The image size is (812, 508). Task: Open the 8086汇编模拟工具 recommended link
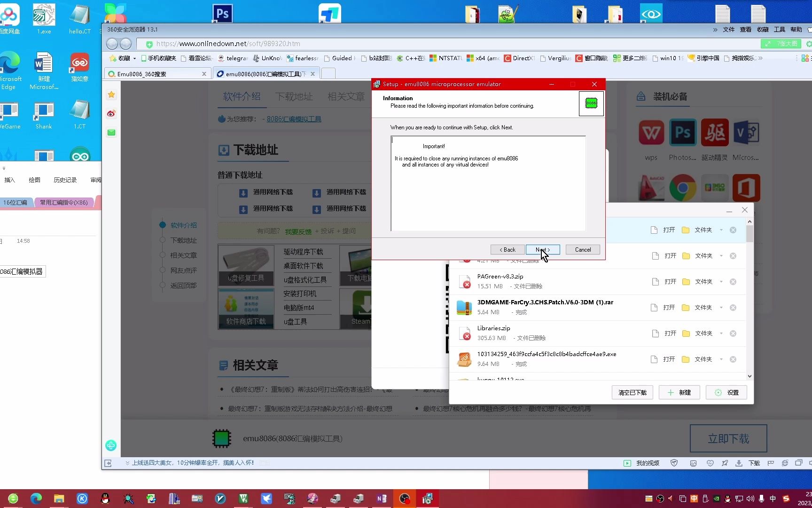click(x=294, y=119)
